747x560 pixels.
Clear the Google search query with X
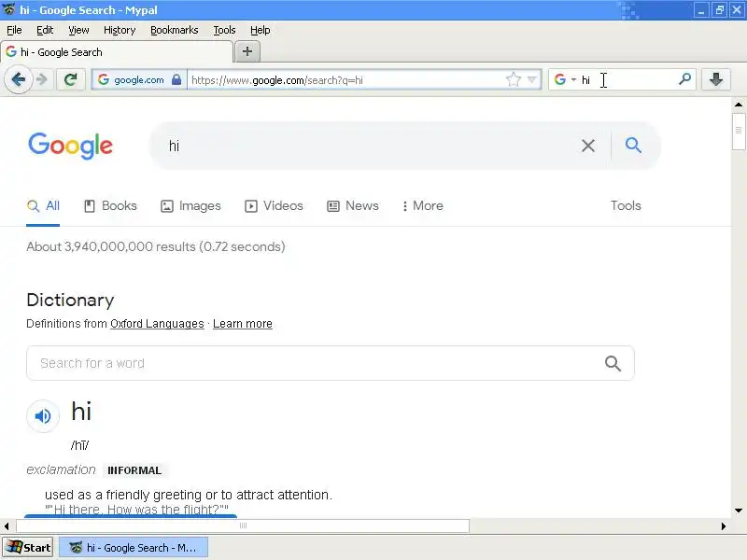point(588,146)
